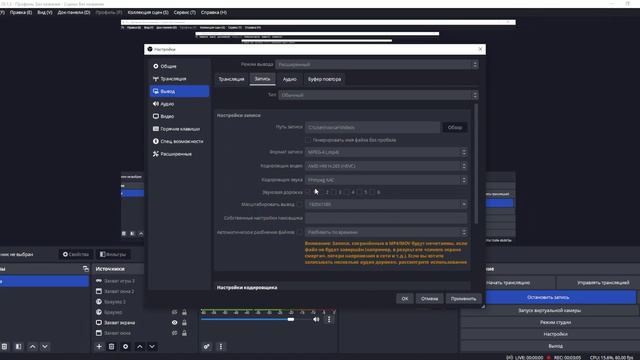640x360 pixels.
Task: Select Вывод section in settings sidebar
Action: tap(180, 91)
